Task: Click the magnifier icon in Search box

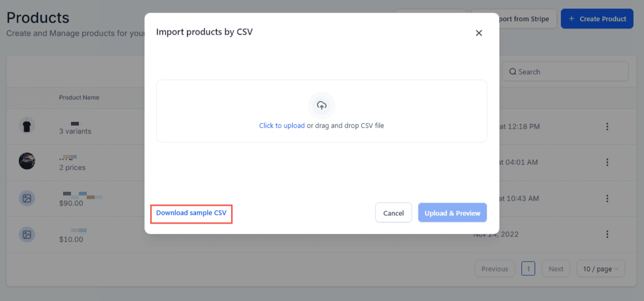Action: click(513, 72)
